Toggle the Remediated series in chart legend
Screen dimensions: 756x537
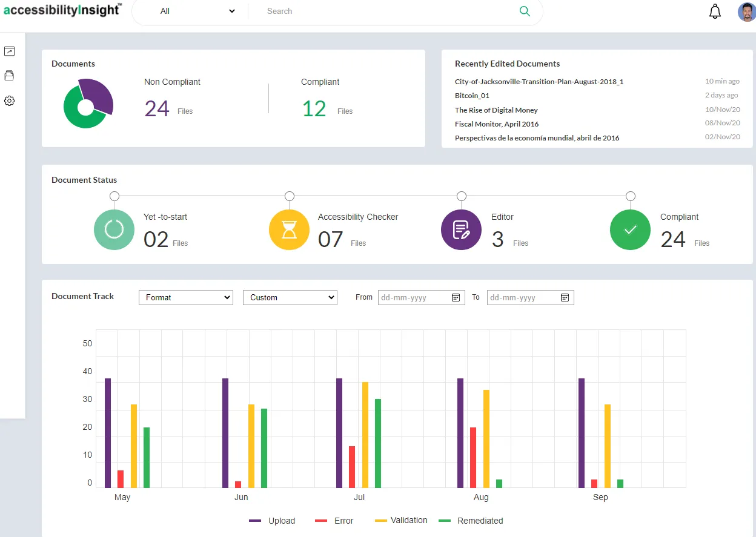[x=472, y=521]
